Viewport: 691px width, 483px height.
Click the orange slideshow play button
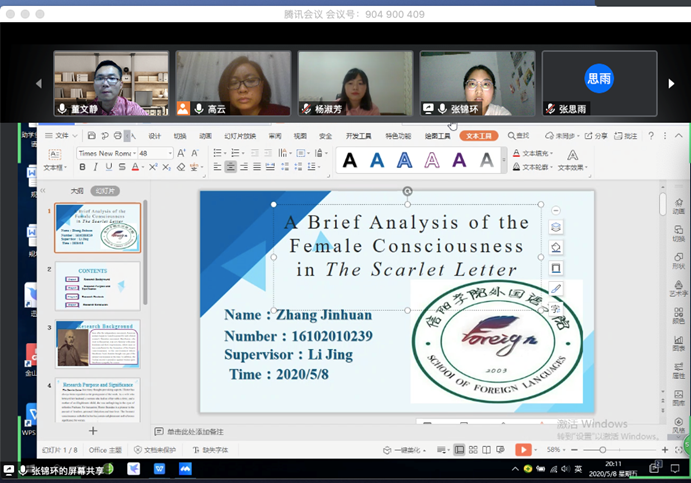522,451
